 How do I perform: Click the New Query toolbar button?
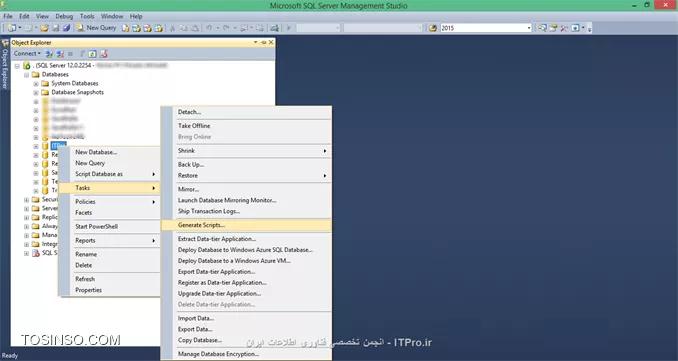(96, 28)
